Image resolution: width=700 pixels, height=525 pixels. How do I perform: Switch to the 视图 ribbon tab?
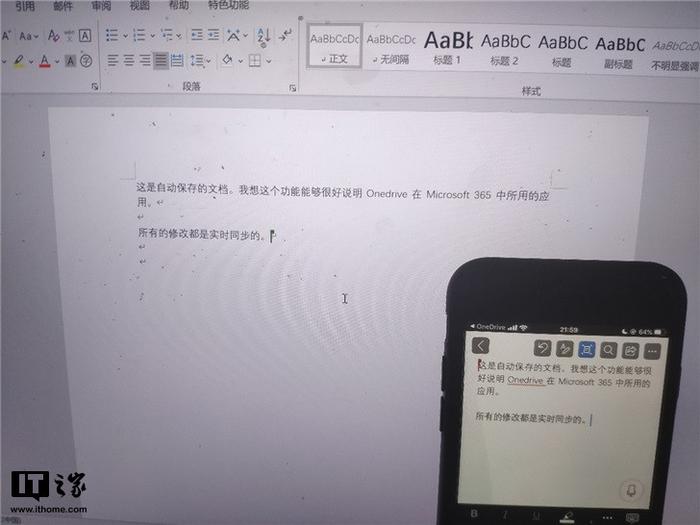tap(139, 5)
